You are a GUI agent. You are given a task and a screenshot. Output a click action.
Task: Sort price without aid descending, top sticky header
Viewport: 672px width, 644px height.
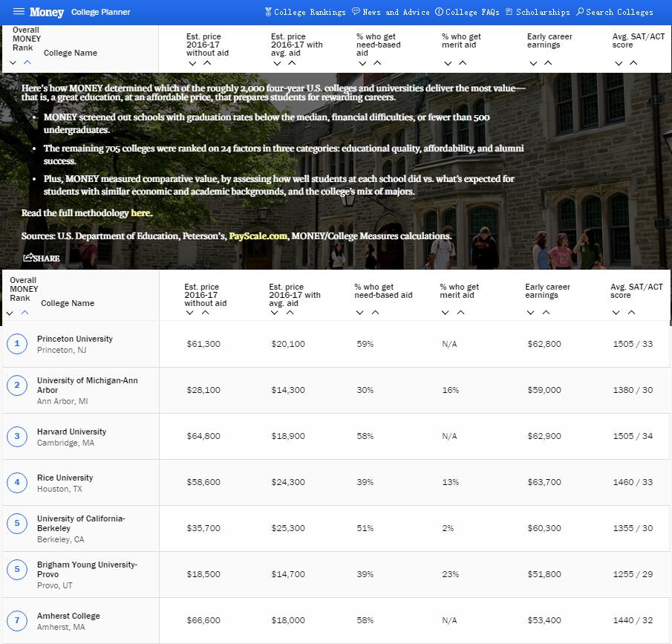tap(192, 63)
